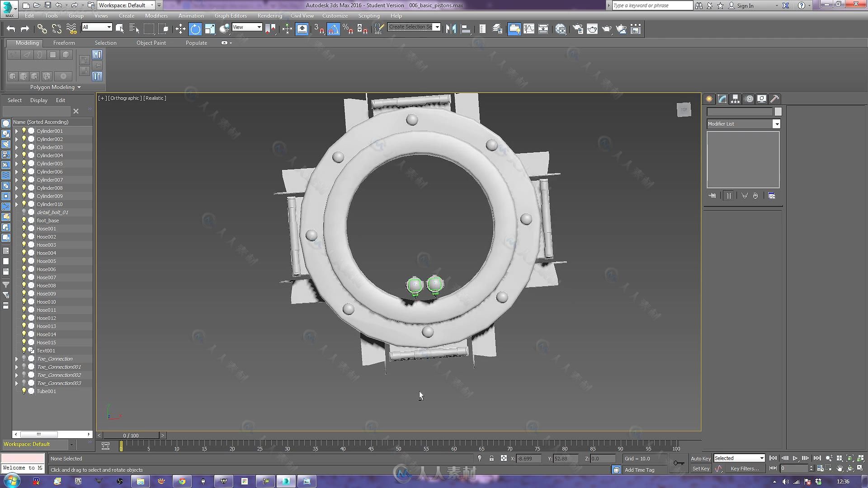This screenshot has width=868, height=488.
Task: Activate Select and Scale tool
Action: 210,29
